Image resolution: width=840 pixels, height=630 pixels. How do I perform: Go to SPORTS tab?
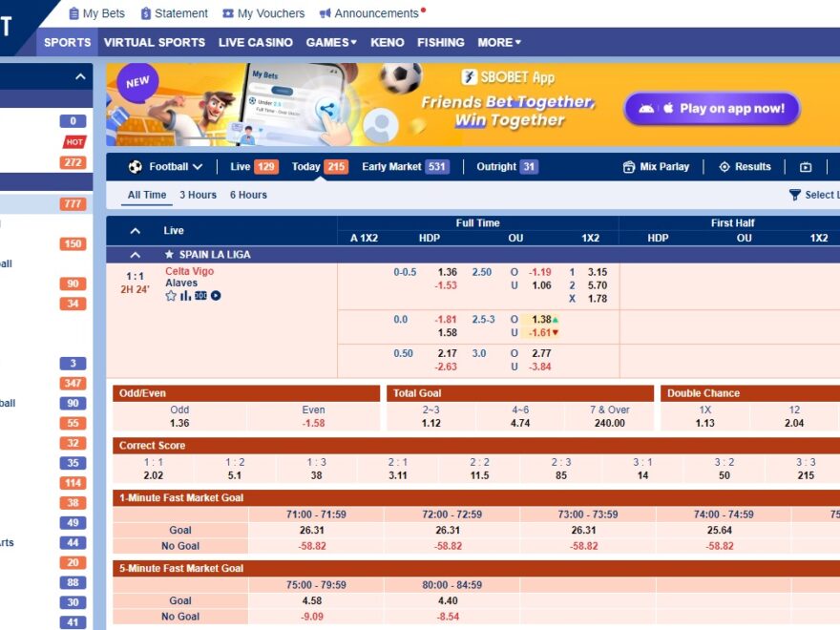pyautogui.click(x=68, y=42)
